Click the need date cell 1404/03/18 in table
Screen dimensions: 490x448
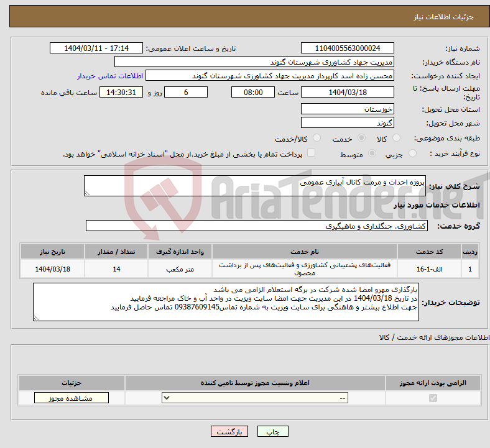click(x=52, y=269)
